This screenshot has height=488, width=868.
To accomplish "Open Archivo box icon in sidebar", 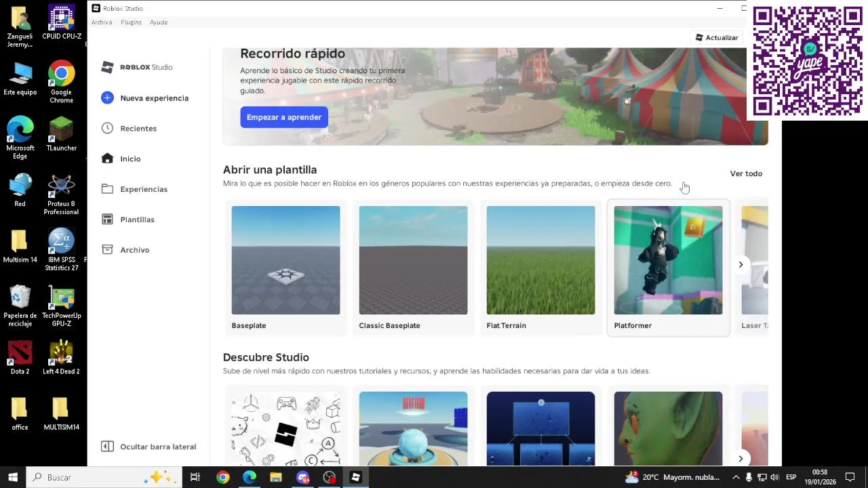I will (x=107, y=249).
